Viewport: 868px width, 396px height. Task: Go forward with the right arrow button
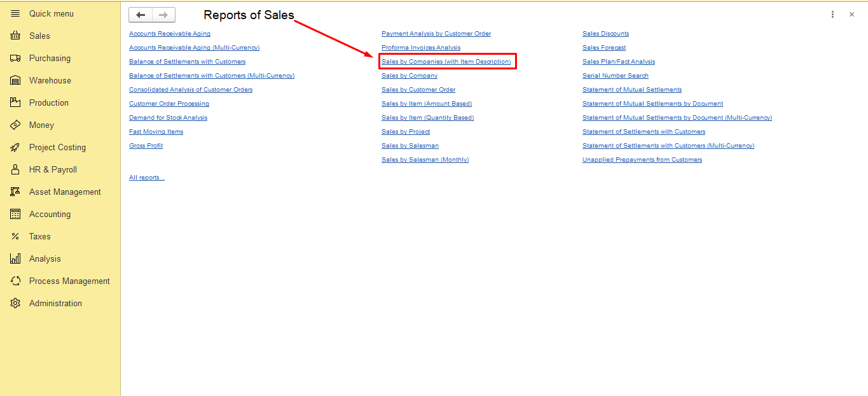(163, 15)
